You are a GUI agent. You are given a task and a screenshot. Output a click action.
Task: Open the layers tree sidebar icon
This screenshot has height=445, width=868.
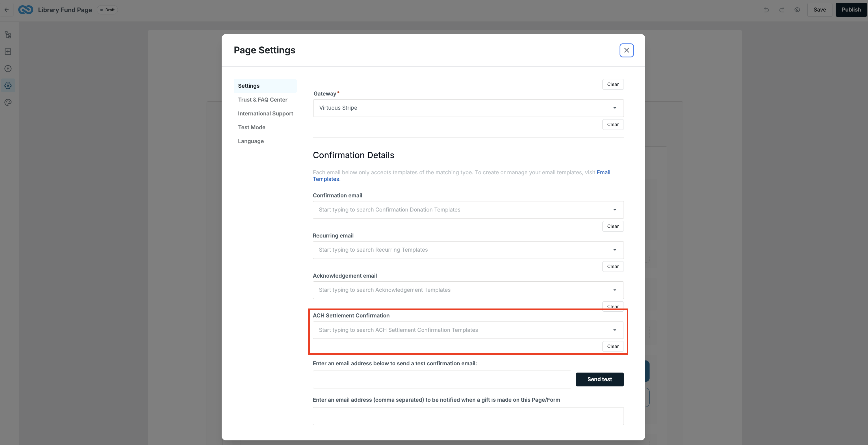pos(8,35)
